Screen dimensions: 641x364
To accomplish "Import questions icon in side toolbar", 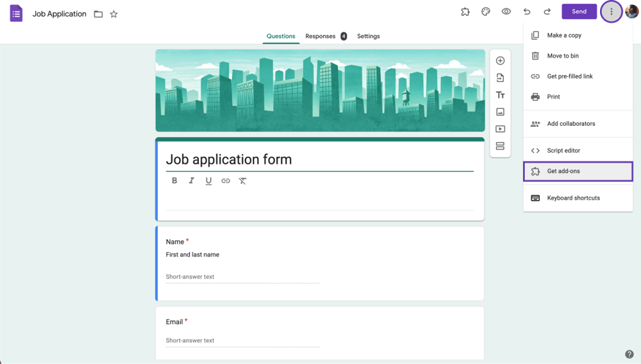I will pos(500,78).
